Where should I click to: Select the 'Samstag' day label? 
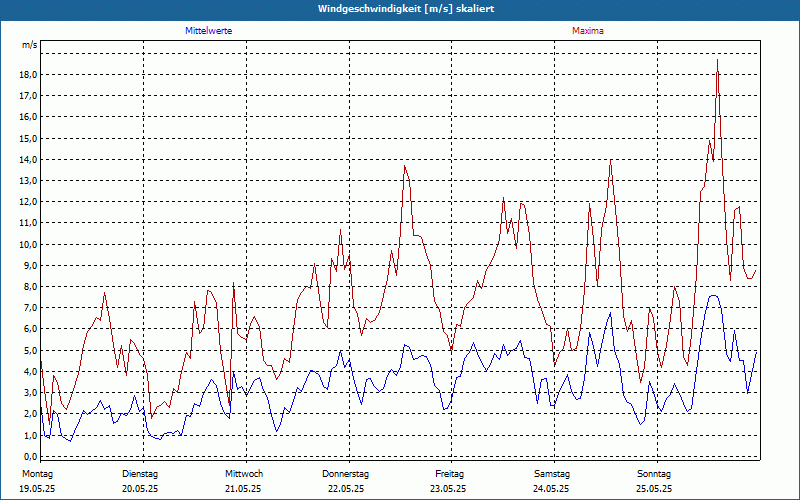coord(552,474)
